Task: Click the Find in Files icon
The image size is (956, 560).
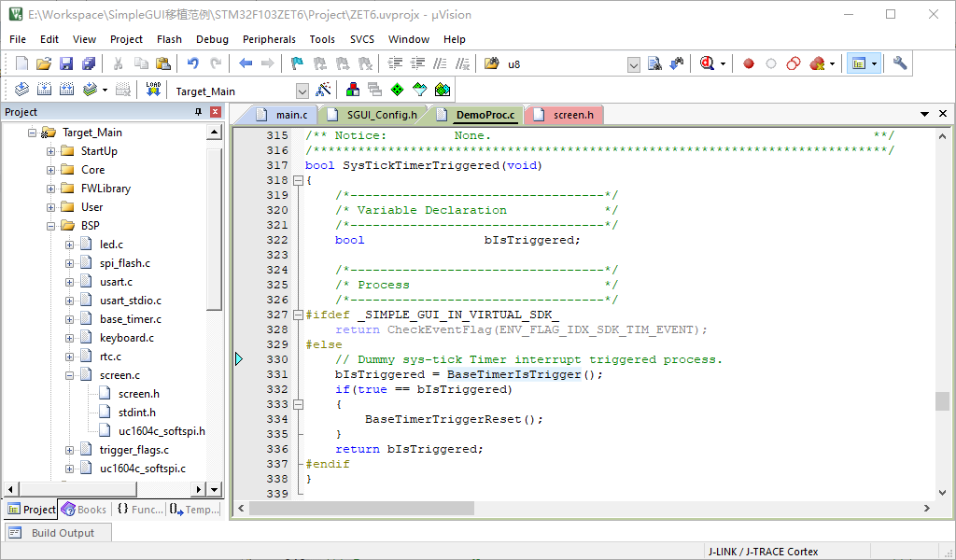Action: pos(654,63)
